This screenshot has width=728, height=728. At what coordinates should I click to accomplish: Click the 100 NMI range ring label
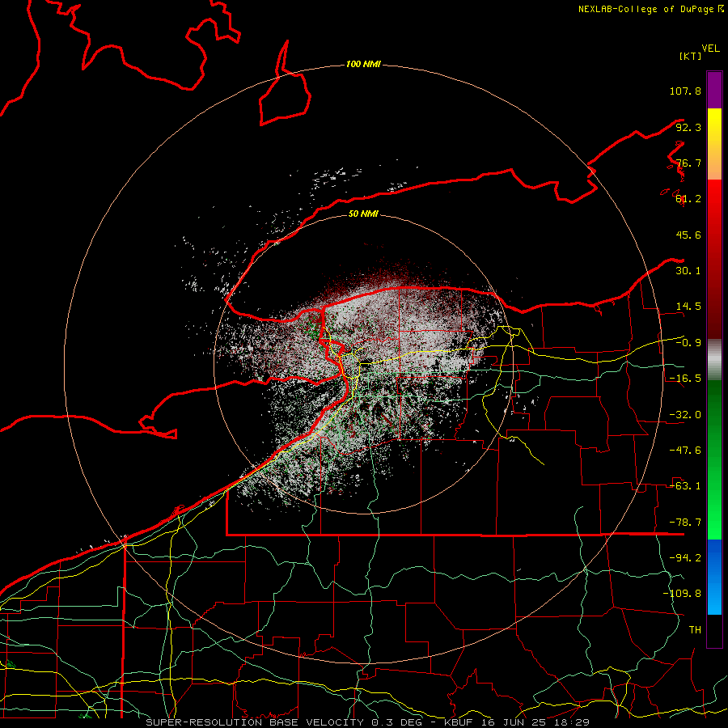pos(363,64)
